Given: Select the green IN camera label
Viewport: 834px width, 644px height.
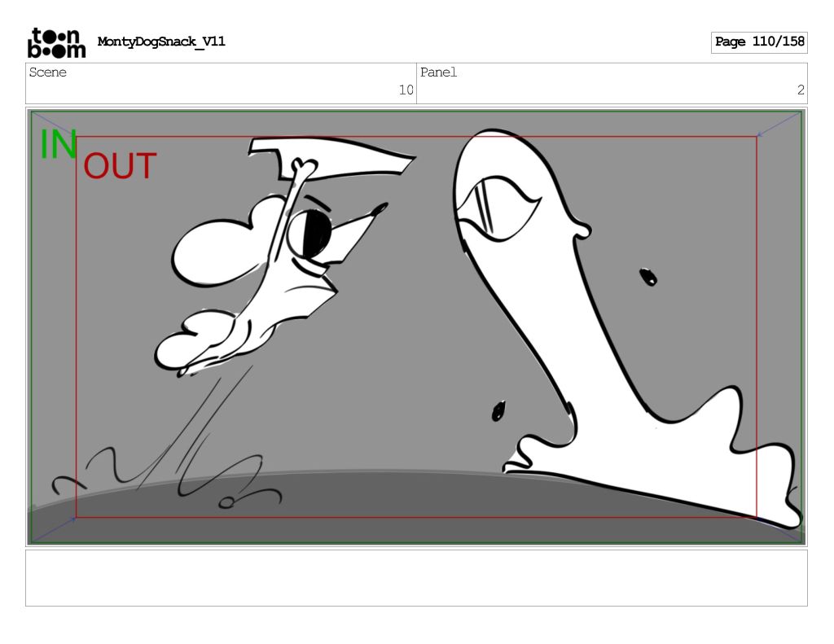Looking at the screenshot, I should point(58,145).
